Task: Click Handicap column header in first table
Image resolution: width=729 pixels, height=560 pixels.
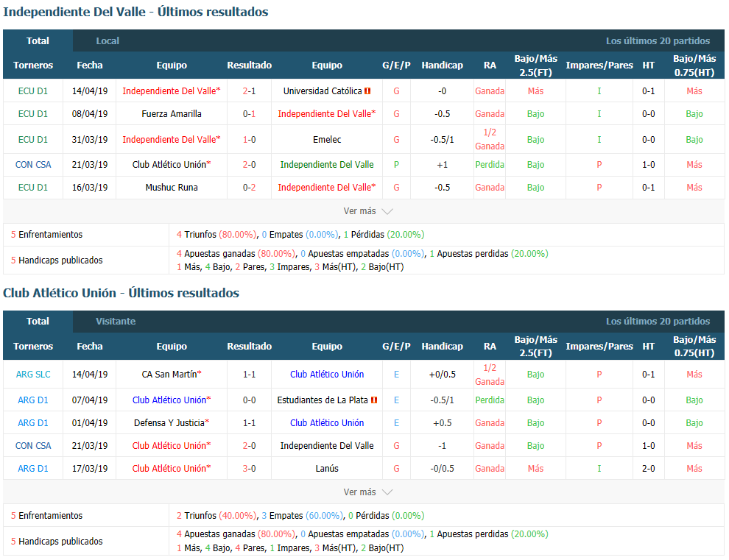Action: [442, 65]
